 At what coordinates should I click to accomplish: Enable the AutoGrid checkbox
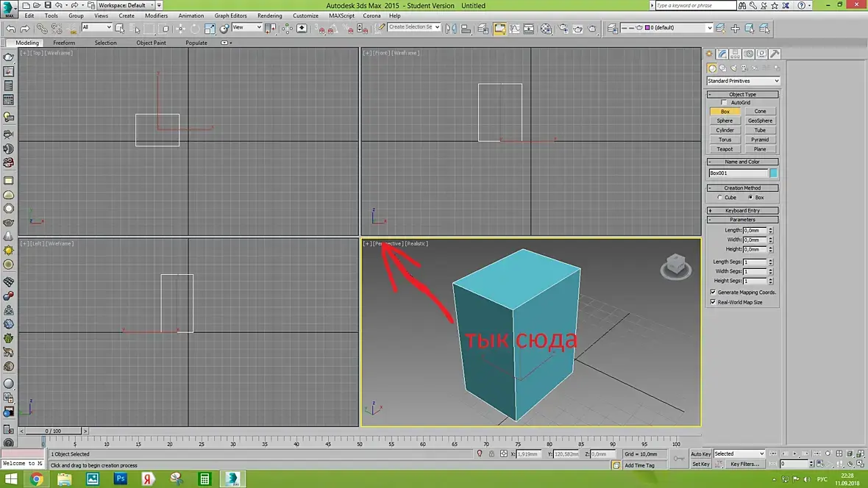(724, 103)
